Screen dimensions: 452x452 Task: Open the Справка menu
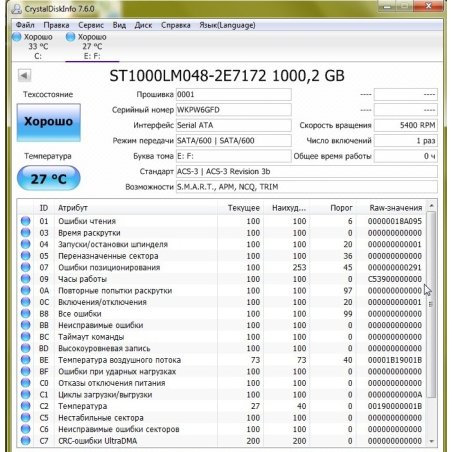[176, 25]
